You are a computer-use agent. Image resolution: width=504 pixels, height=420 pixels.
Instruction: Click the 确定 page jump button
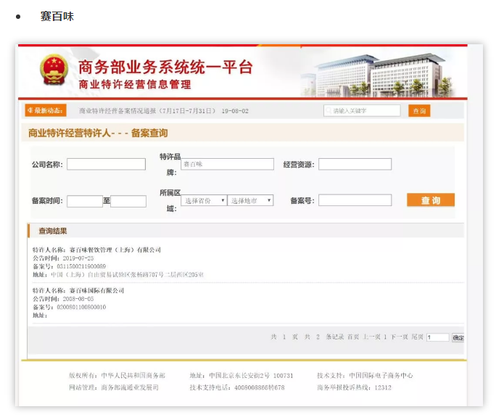(x=458, y=338)
